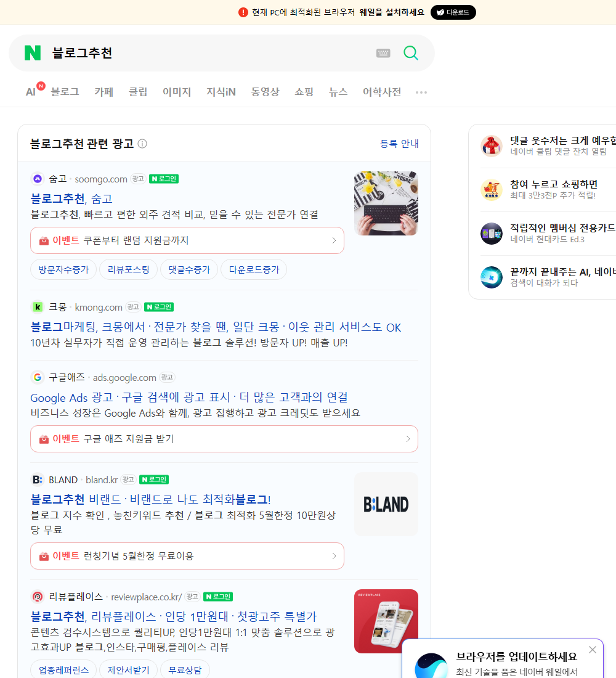Click the 리뷰포스팅 tag chip
Screen dimensions: 616x678
tap(128, 270)
